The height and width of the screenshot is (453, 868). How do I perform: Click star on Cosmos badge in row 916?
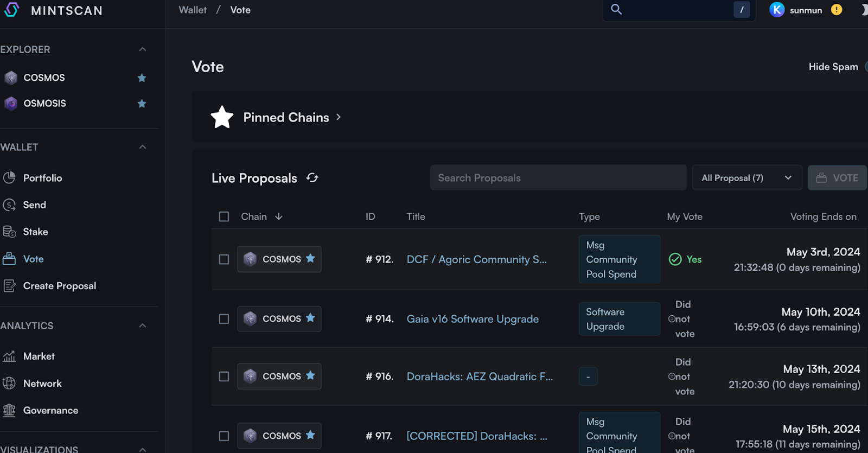(310, 375)
